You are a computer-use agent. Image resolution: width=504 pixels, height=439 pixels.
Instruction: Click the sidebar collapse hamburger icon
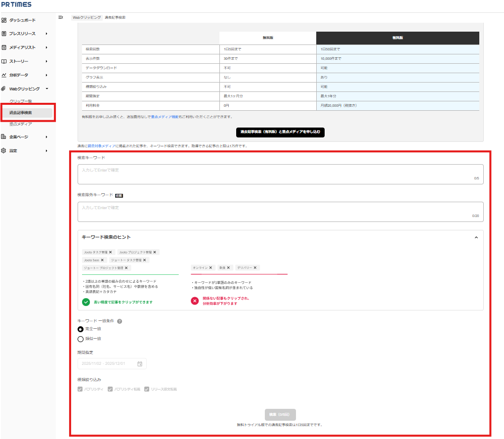[x=61, y=17]
